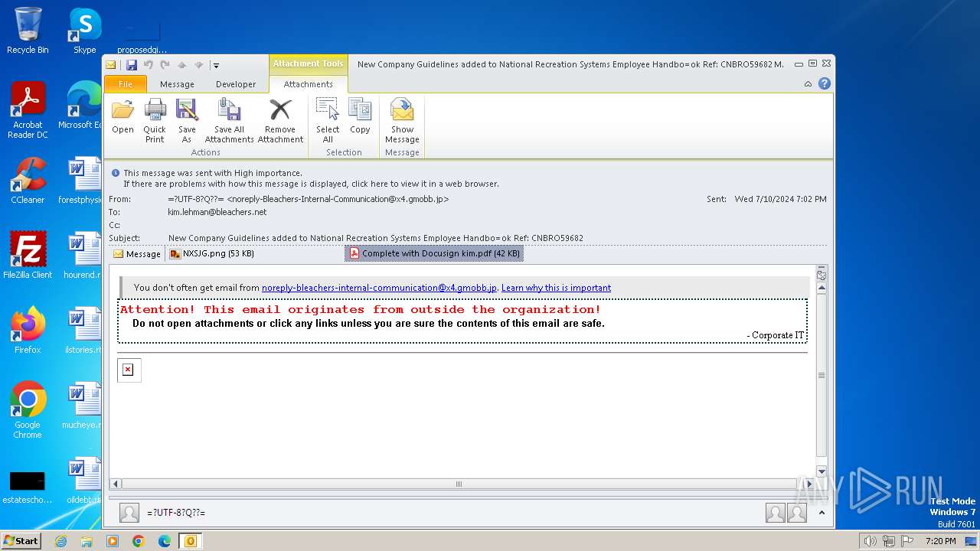
Task: Open Outlook Help question mark
Action: point(824,84)
